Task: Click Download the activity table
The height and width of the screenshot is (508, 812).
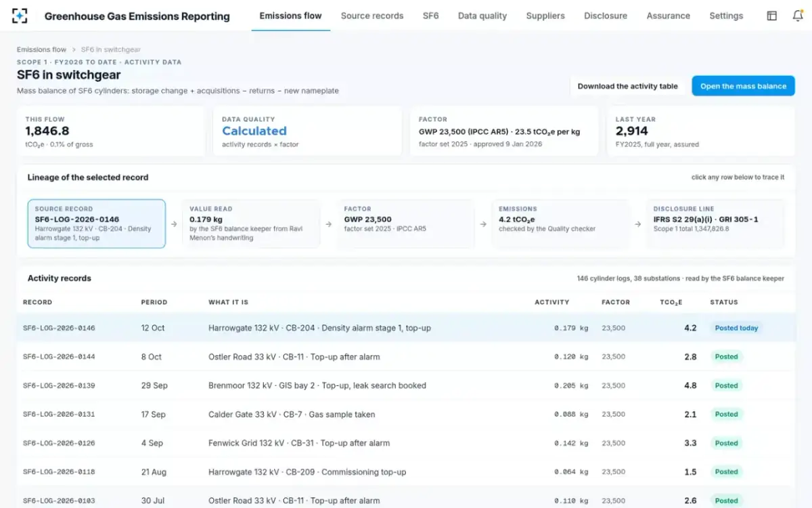Action: point(628,86)
